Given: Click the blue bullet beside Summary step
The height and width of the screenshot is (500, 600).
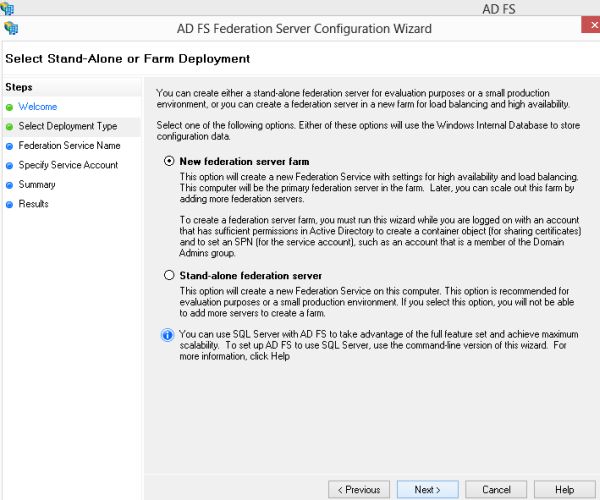Looking at the screenshot, I should pyautogui.click(x=9, y=185).
